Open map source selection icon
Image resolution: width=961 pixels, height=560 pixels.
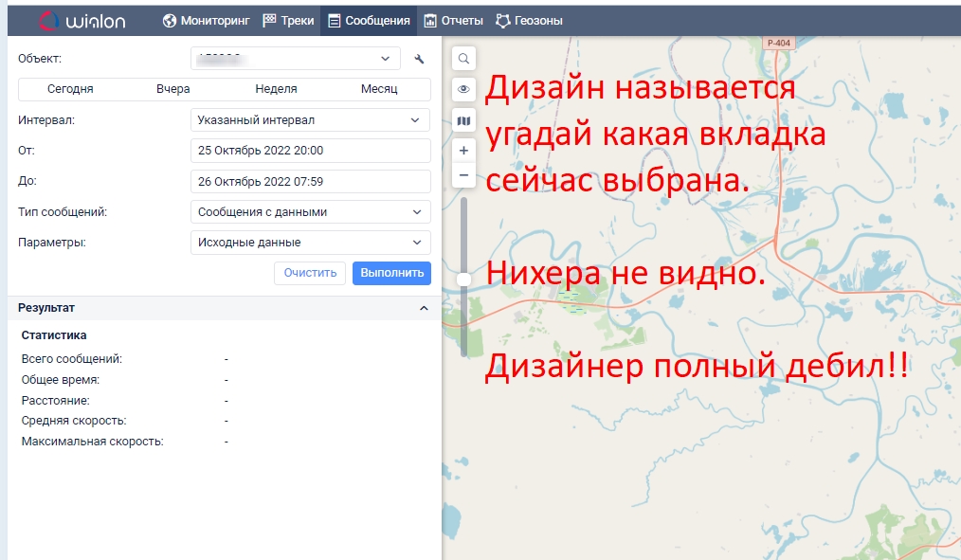tap(463, 120)
